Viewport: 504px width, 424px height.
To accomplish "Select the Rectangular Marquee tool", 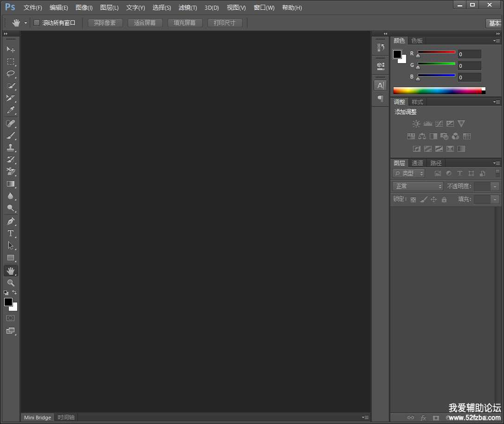I will pos(11,61).
